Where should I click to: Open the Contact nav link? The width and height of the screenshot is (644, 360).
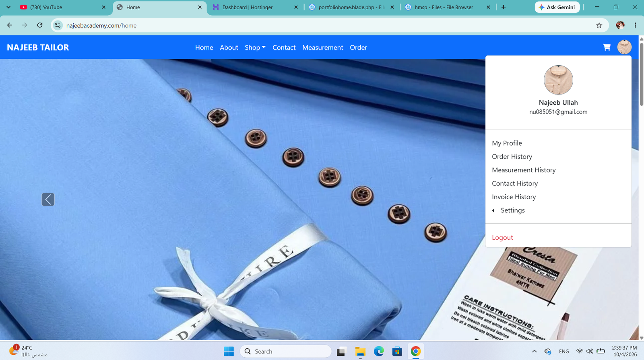284,47
